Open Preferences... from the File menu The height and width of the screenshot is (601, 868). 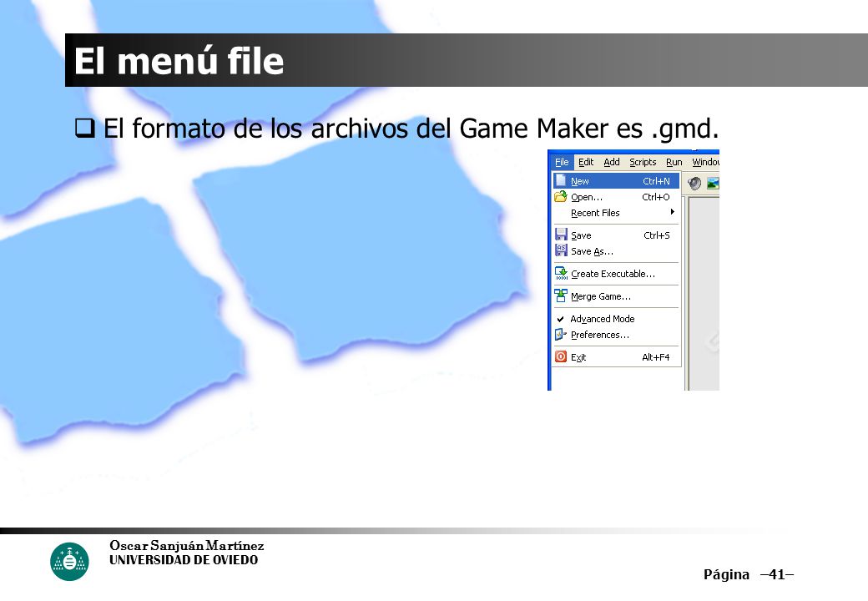point(616,335)
